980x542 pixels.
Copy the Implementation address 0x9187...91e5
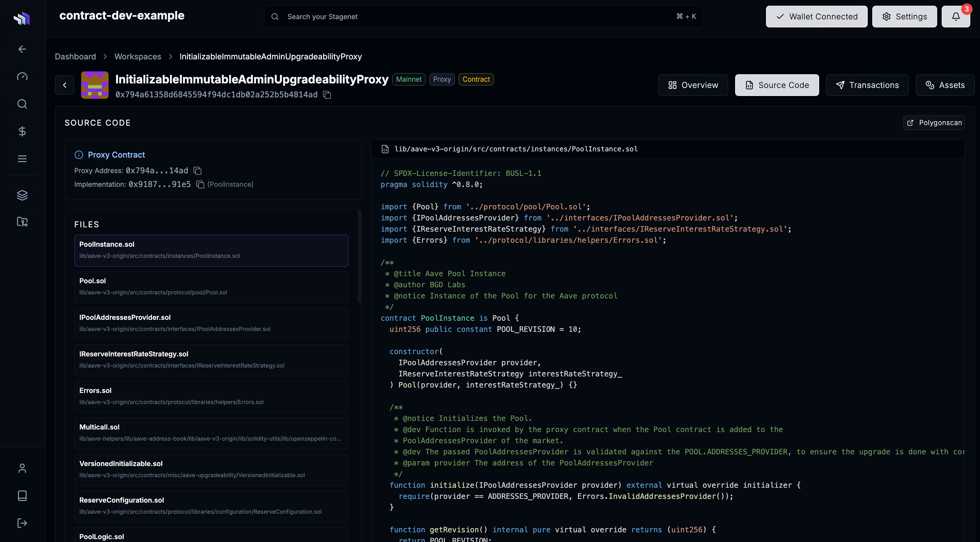tap(201, 184)
